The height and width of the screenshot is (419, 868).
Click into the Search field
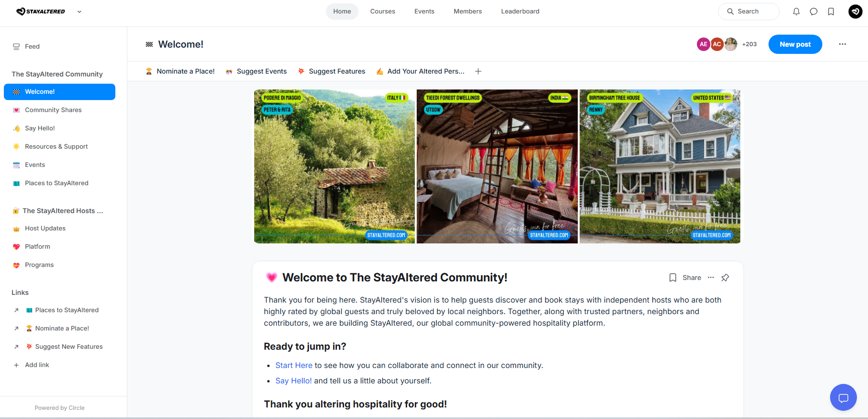(749, 12)
